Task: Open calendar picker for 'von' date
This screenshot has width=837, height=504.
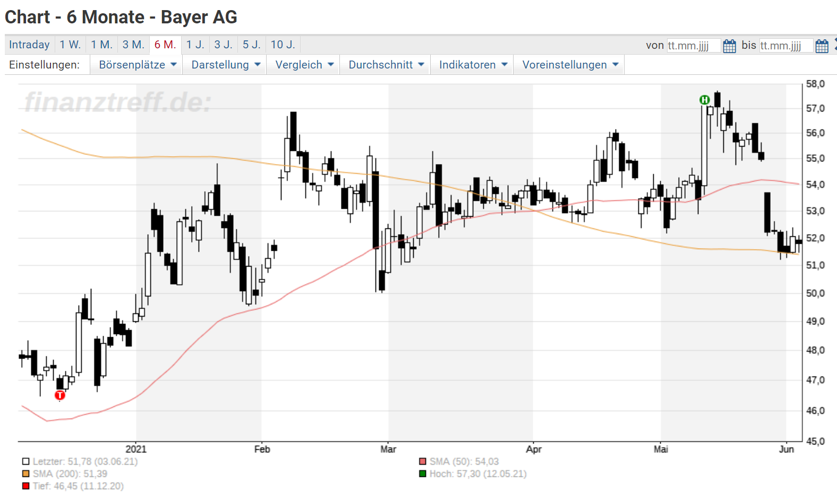Action: point(729,46)
